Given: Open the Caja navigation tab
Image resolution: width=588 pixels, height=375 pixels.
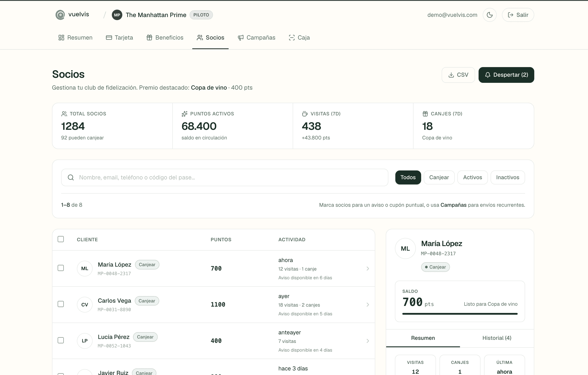Looking at the screenshot, I should point(299,38).
